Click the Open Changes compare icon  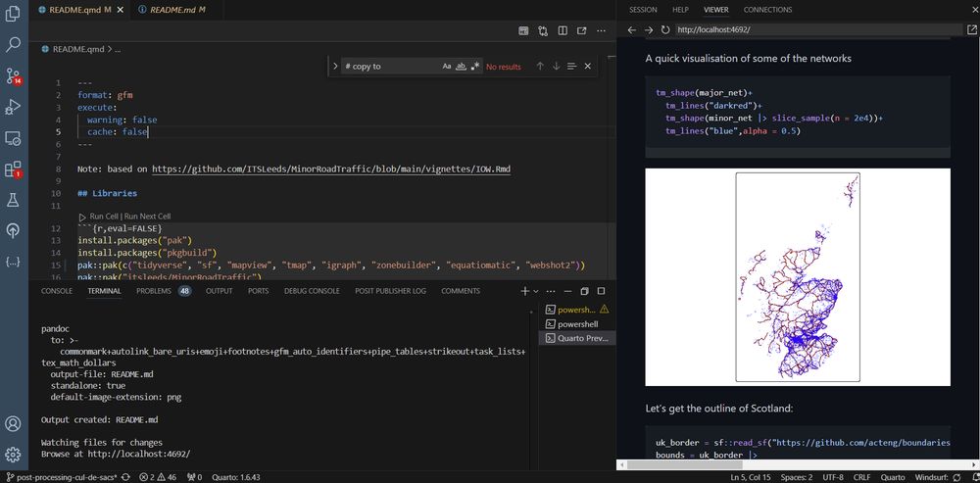[x=543, y=30]
